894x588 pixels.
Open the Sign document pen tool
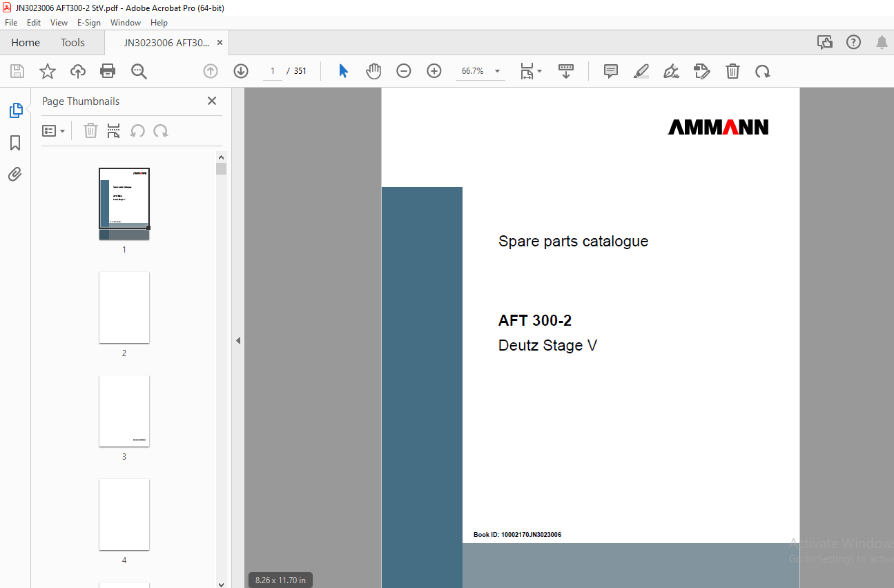click(x=671, y=71)
